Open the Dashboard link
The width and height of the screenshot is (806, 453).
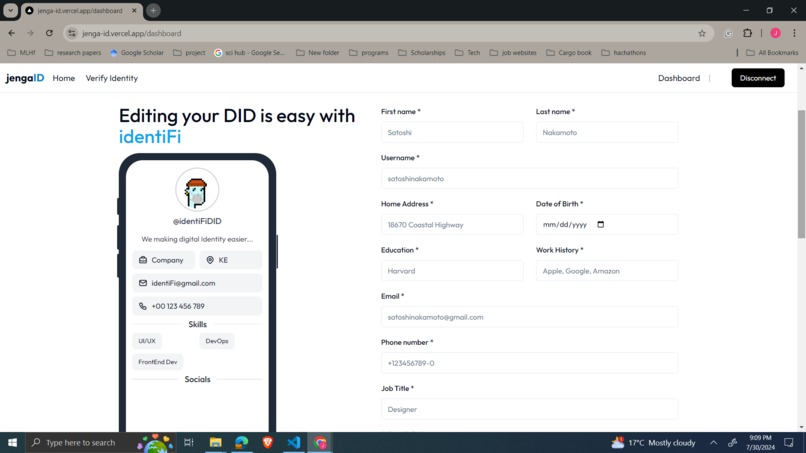pos(679,78)
